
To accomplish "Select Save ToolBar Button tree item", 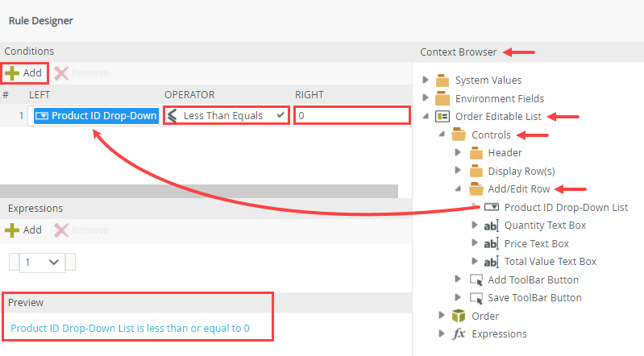I will point(534,298).
